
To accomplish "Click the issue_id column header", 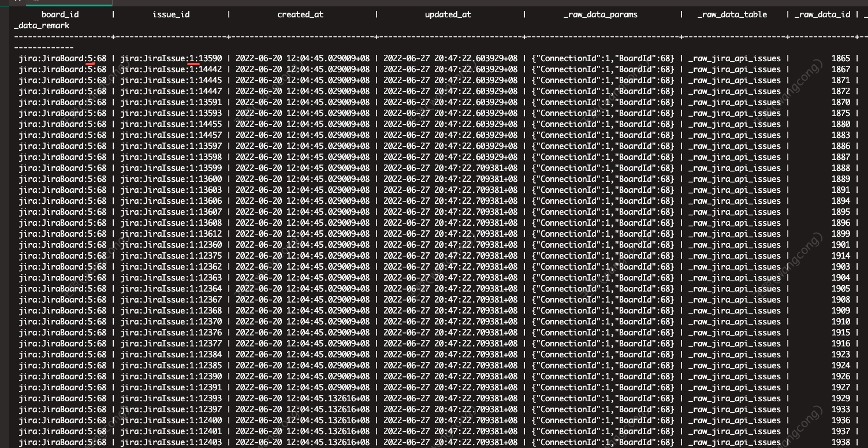I will [170, 14].
